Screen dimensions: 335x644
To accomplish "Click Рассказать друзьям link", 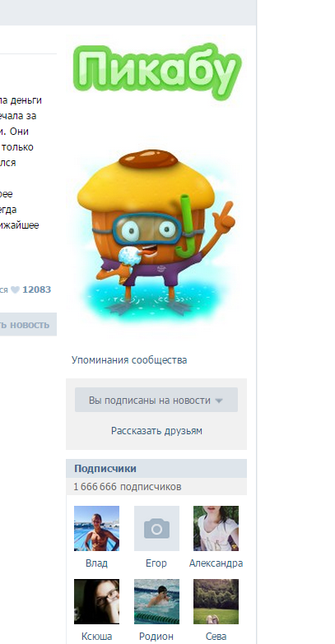I will [156, 431].
